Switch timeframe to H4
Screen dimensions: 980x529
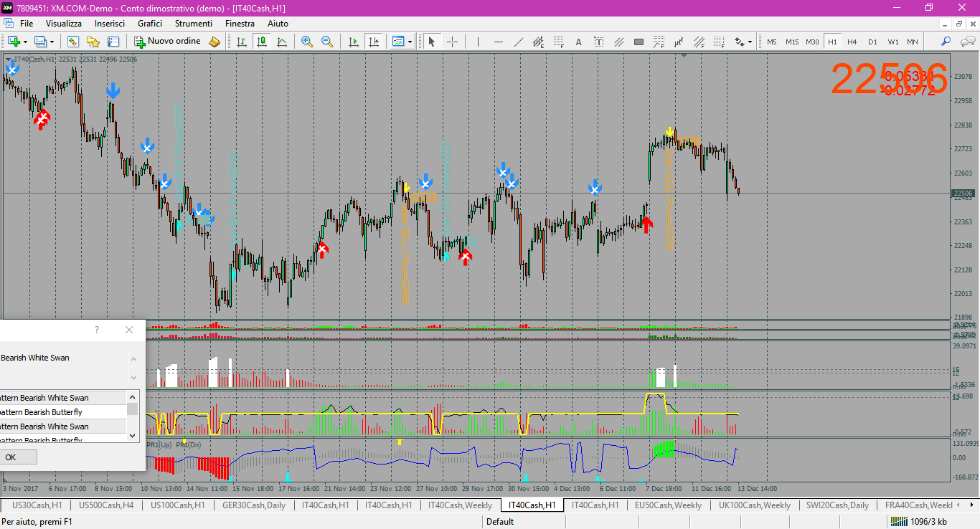pos(852,42)
